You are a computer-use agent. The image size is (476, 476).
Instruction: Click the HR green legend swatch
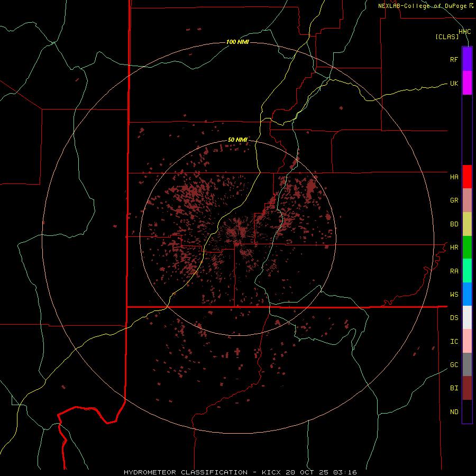coord(467,248)
